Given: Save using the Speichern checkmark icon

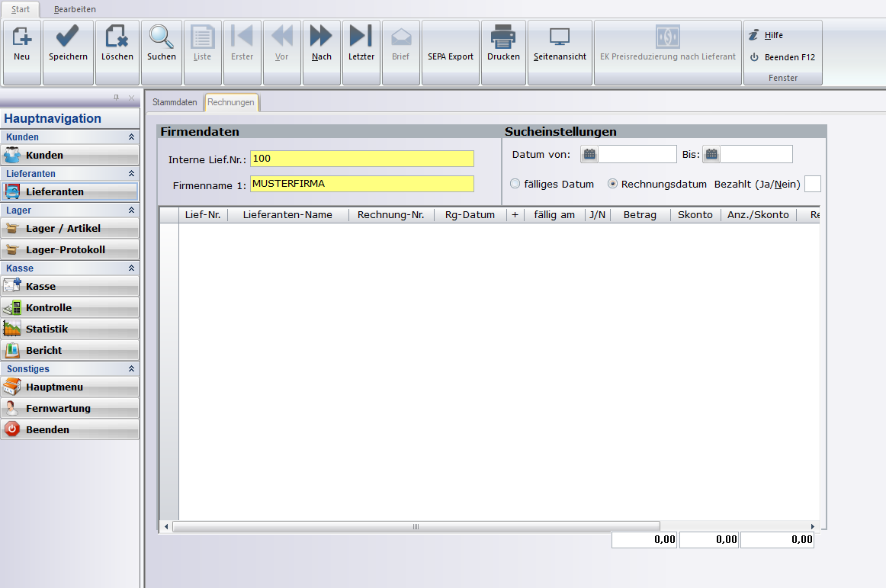Looking at the screenshot, I should (x=68, y=37).
